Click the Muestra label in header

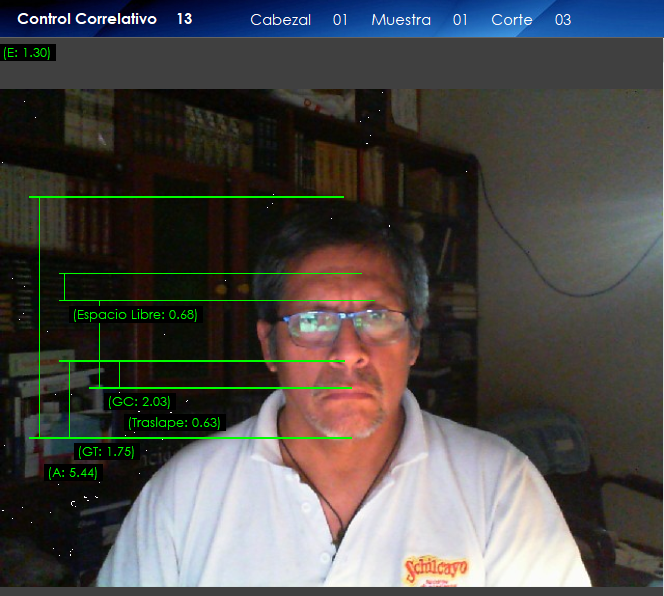tap(400, 20)
